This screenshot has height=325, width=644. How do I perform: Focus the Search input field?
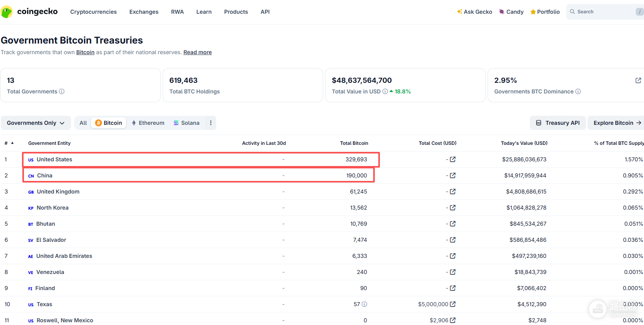click(605, 12)
